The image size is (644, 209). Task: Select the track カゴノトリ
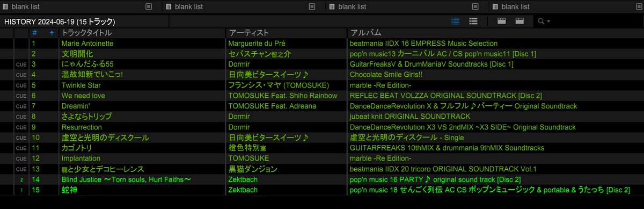click(77, 148)
